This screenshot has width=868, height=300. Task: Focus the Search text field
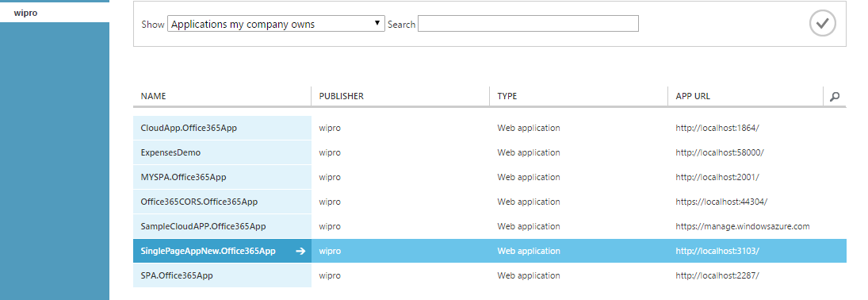point(528,24)
